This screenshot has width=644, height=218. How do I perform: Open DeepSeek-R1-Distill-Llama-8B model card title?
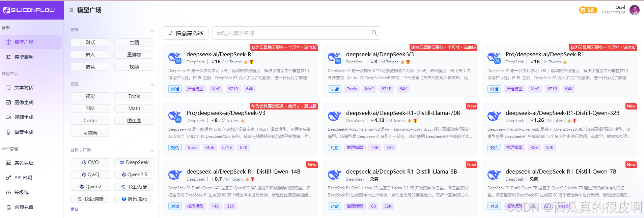(401, 172)
